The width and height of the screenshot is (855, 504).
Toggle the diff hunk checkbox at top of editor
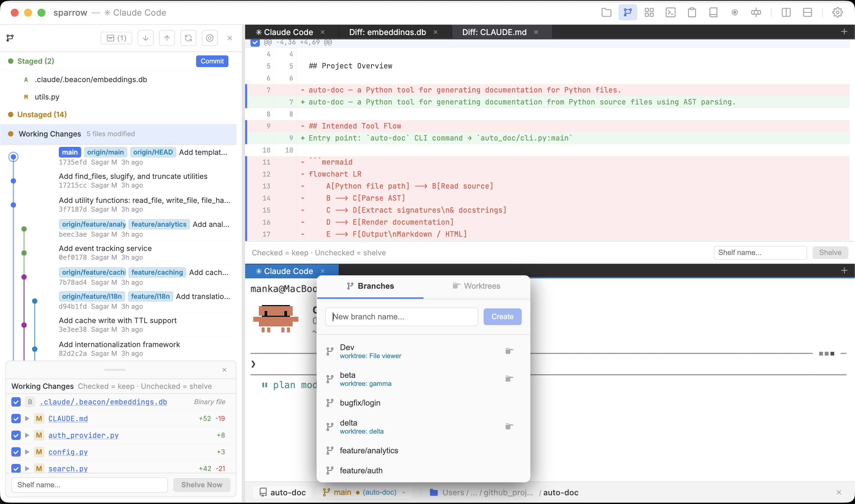tap(255, 42)
